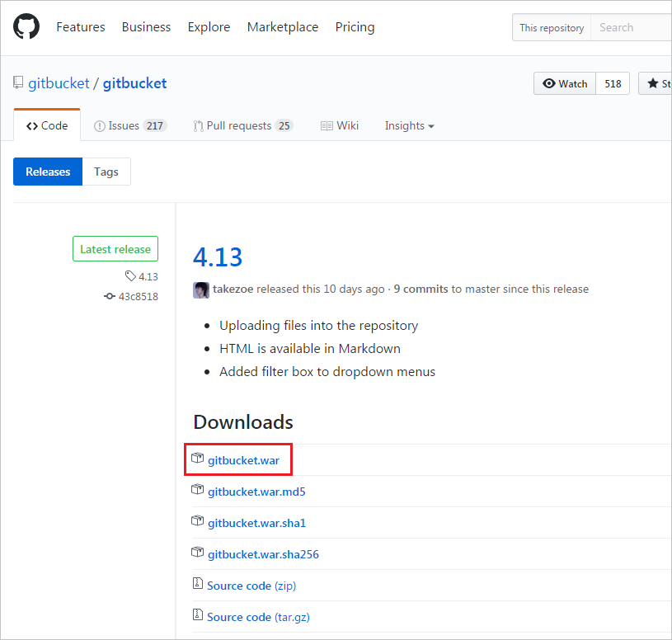Open the 518 watchers count
Viewport: 672px width, 640px height.
point(613,83)
